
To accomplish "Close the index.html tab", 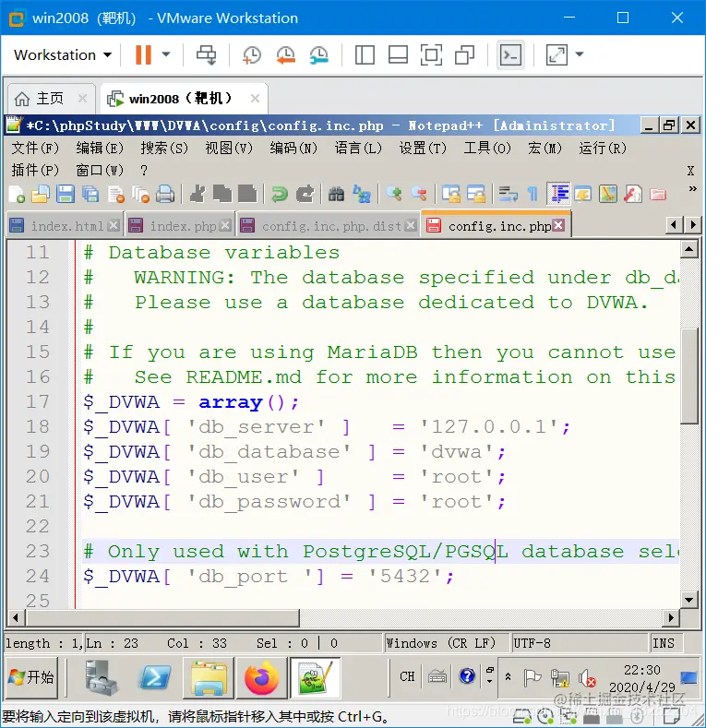I will click(114, 226).
